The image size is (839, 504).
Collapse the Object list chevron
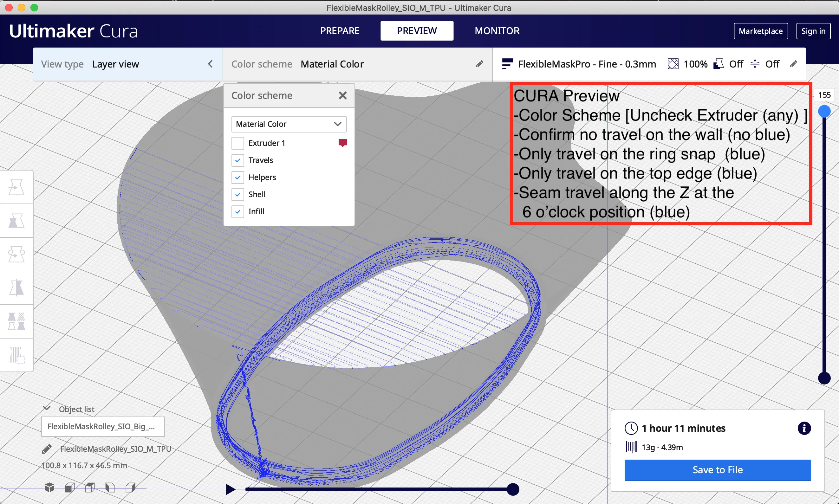47,409
